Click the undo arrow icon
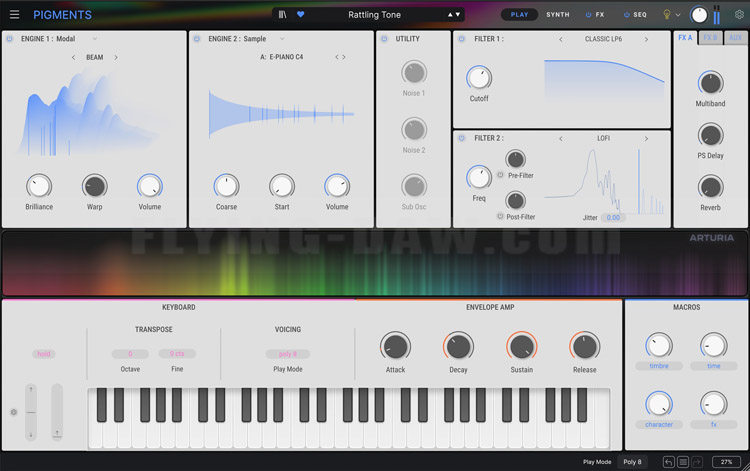 coord(669,462)
